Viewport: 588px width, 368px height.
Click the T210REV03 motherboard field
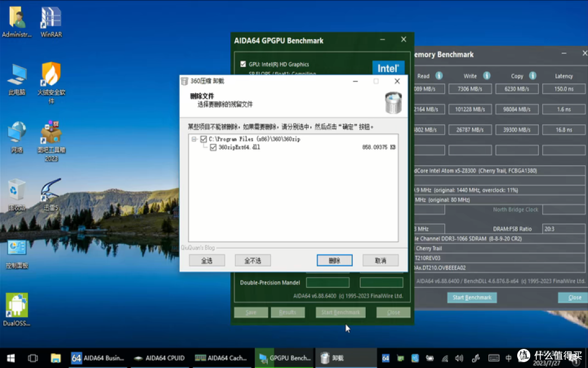[x=499, y=258]
